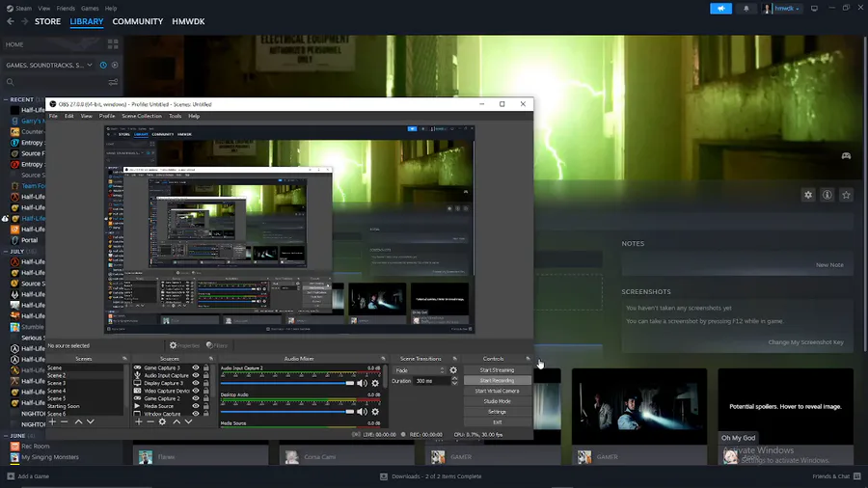This screenshot has width=868, height=488.
Task: Adjust Desktop Audio volume slider
Action: click(287, 412)
